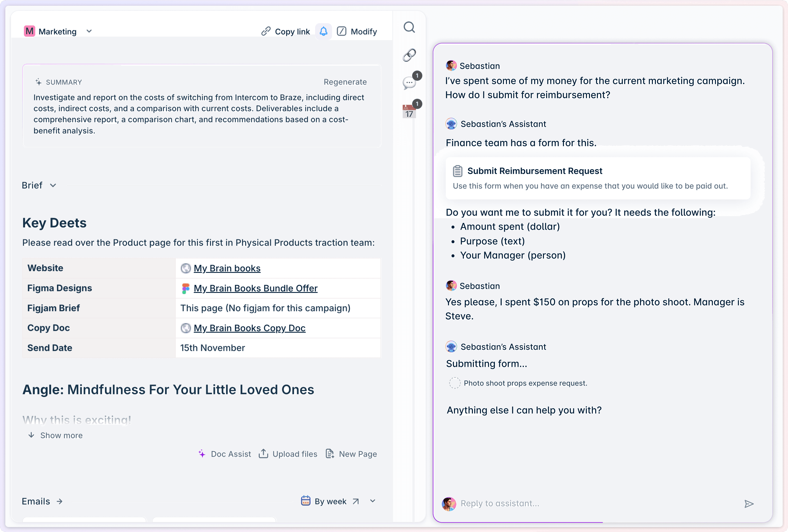Click the 'This page (No figjam for this campaign)' cell

pyautogui.click(x=278, y=308)
